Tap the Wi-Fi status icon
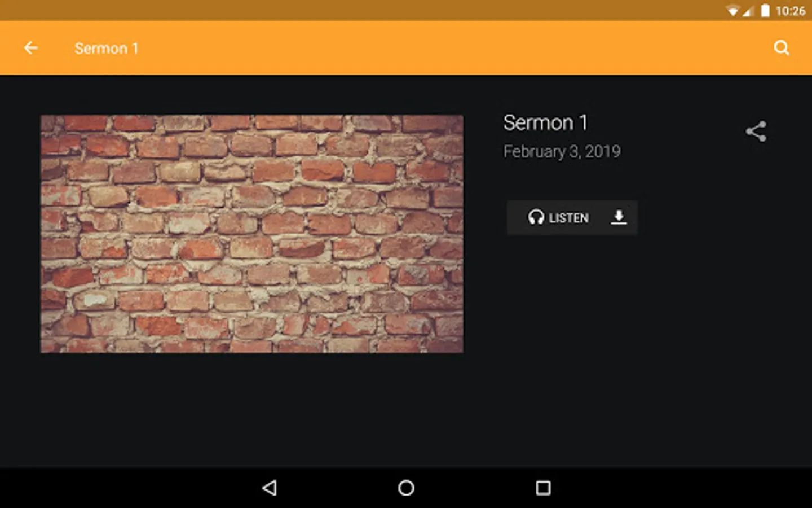 (732, 11)
